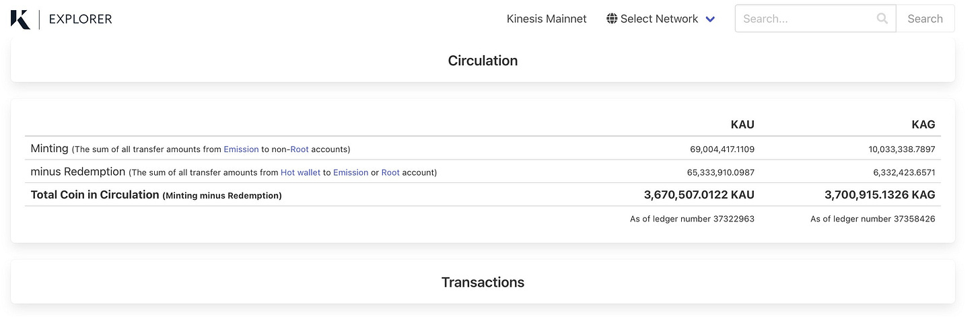Click the total KAU in circulation value
Screen dimensions: 980x317
point(699,195)
